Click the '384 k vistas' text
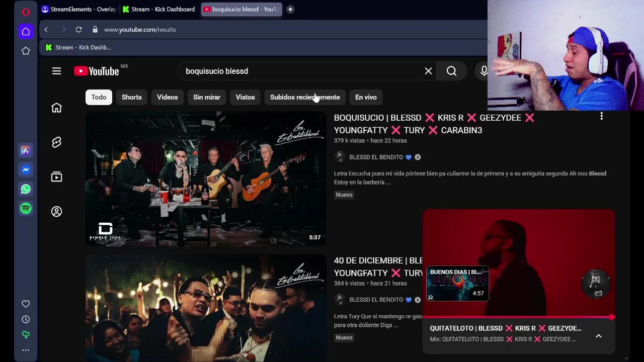Image resolution: width=644 pixels, height=362 pixels. click(x=349, y=284)
